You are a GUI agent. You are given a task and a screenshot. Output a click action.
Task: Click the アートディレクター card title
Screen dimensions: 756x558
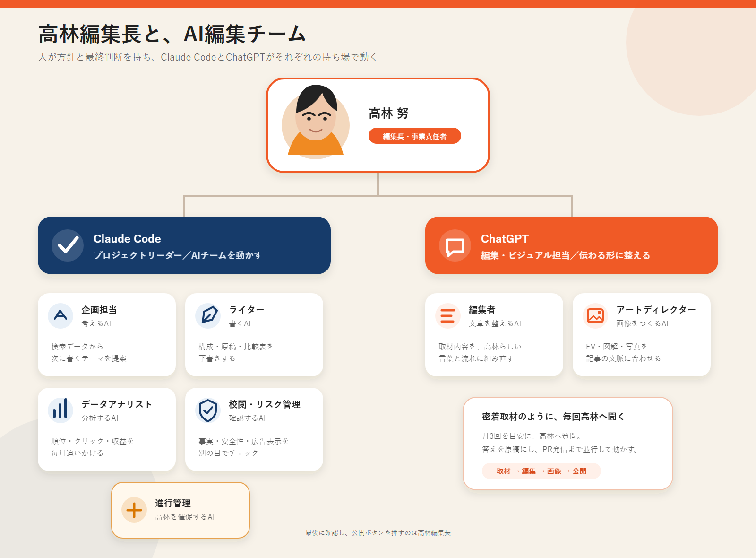point(656,310)
